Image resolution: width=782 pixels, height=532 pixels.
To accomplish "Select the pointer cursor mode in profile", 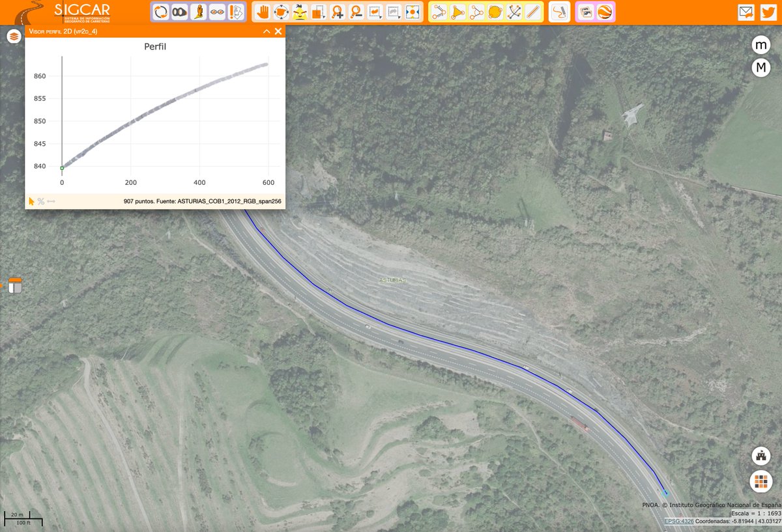I will coord(31,201).
